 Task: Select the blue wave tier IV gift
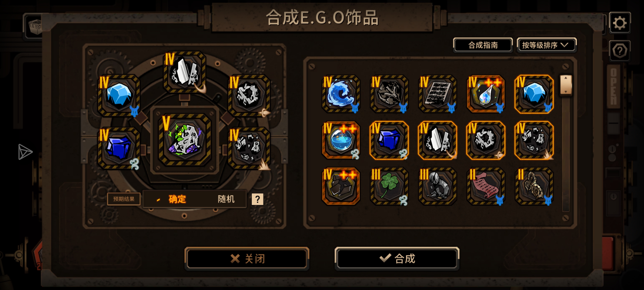tap(341, 94)
